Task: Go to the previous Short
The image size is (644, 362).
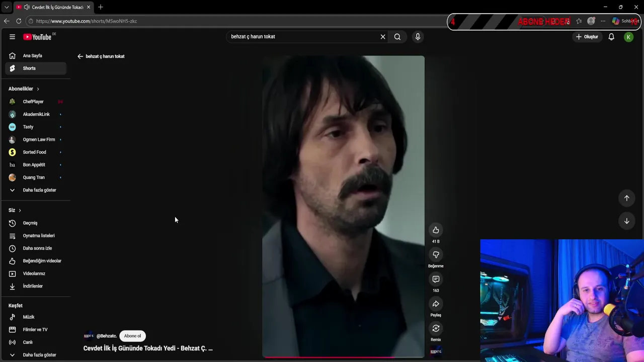Action: click(x=627, y=198)
